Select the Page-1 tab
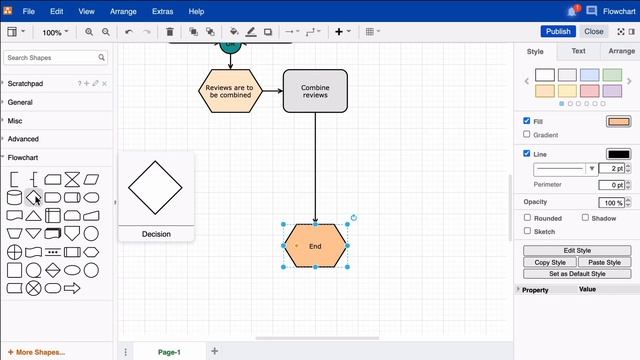 (169, 352)
